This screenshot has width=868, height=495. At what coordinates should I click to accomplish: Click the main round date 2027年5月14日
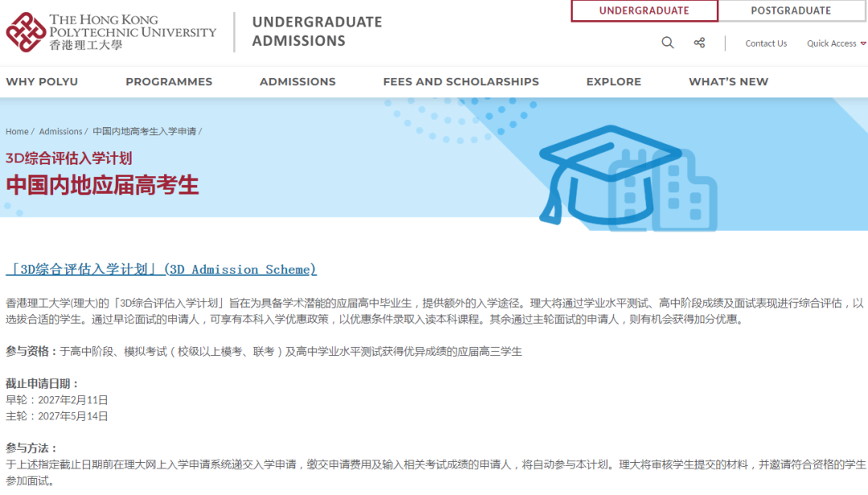[x=72, y=415]
